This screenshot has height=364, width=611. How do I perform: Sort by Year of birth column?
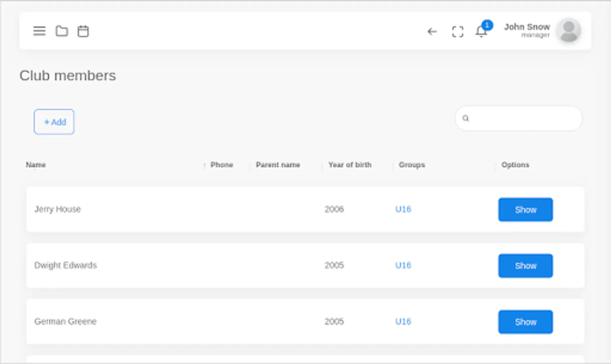[x=350, y=165]
